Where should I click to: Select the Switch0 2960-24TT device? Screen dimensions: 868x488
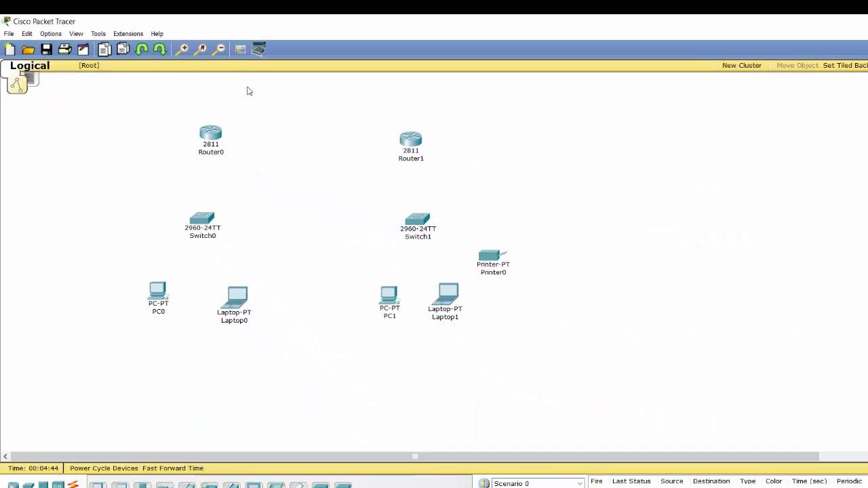point(202,218)
